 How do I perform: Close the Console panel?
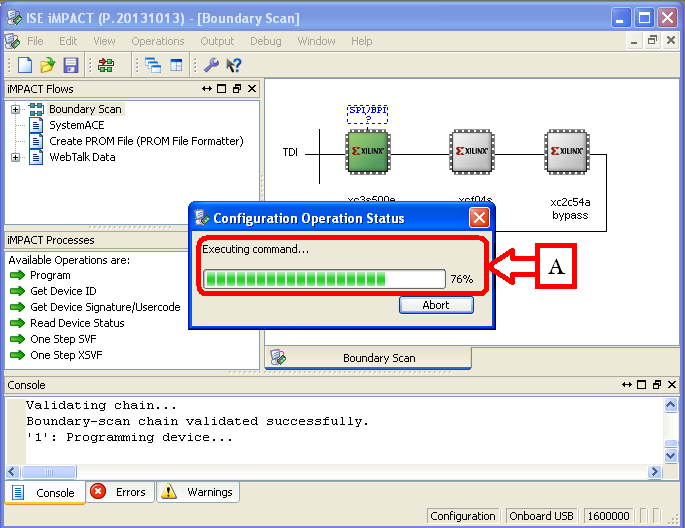pos(672,384)
